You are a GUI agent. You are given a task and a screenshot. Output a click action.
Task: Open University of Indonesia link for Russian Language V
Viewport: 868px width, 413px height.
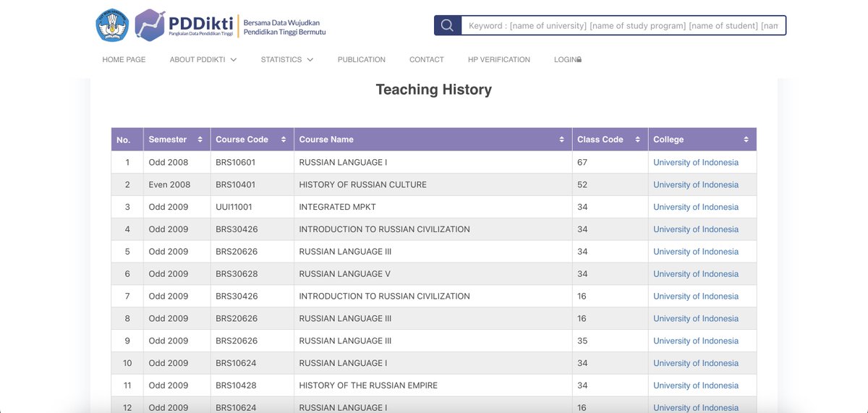point(696,274)
